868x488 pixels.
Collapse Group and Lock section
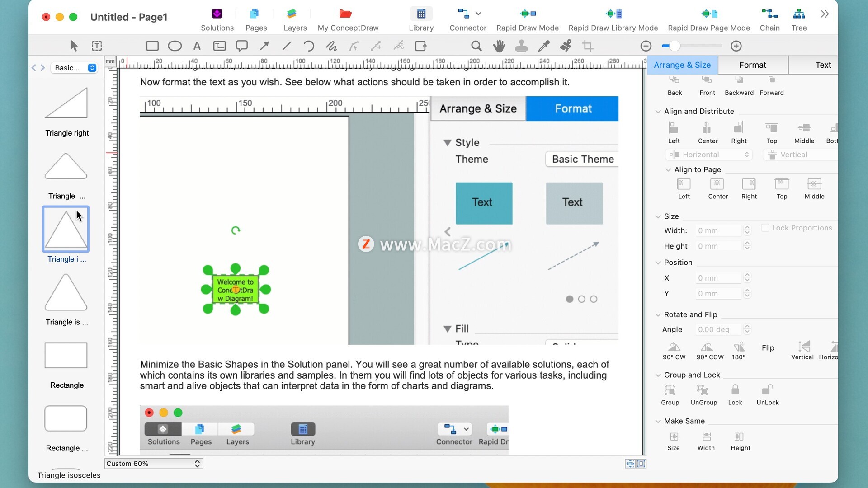(658, 375)
